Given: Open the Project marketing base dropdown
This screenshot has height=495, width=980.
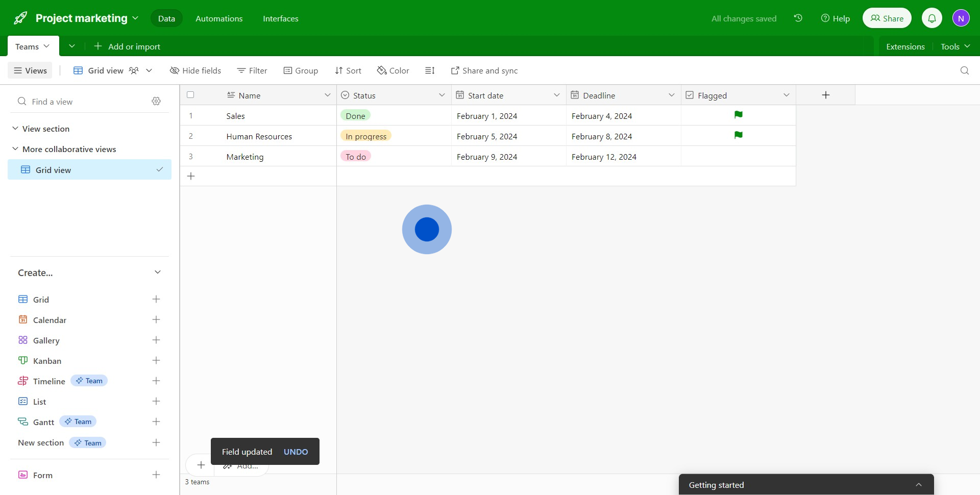Looking at the screenshot, I should coord(135,18).
